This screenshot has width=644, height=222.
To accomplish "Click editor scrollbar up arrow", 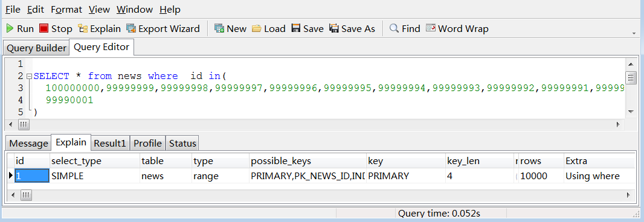I will 631,64.
